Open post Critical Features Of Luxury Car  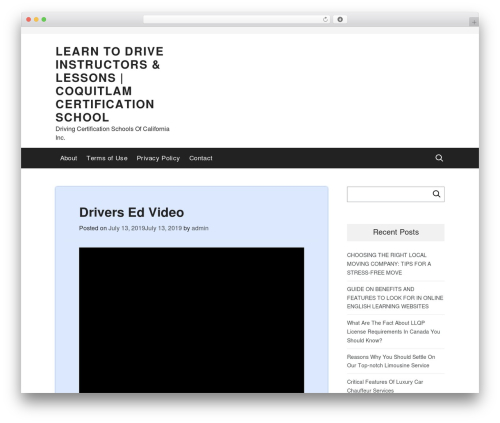[385, 386]
